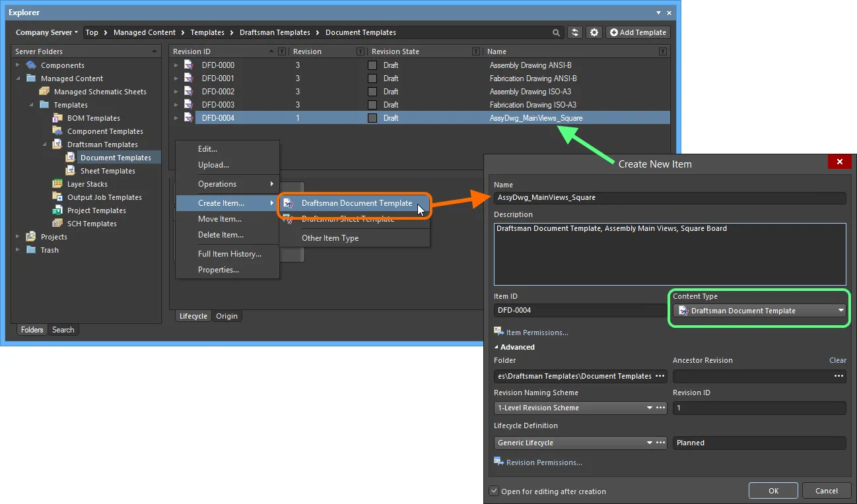Open the Item Permissions... link

click(537, 332)
